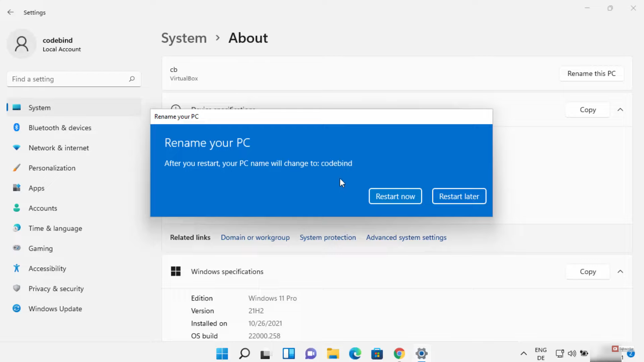
Task: Show hidden system tray icons
Action: 523,353
